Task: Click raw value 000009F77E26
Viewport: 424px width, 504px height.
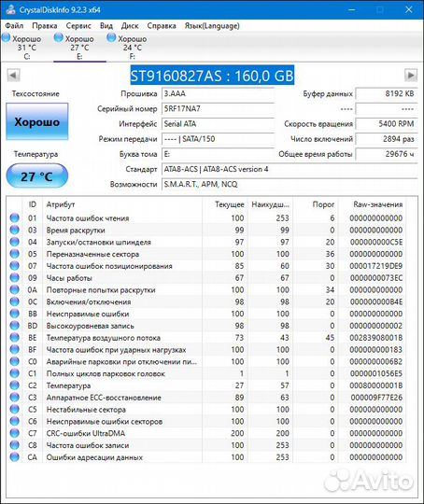Action: tap(376, 398)
